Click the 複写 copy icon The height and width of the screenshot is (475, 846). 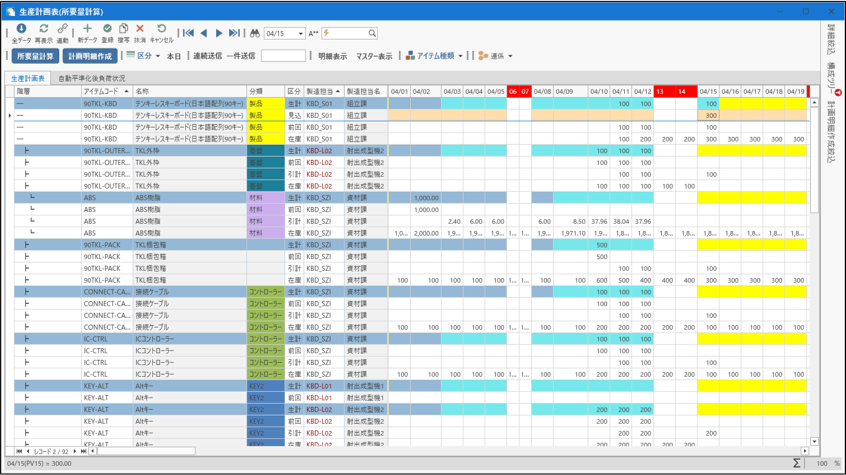click(x=124, y=30)
